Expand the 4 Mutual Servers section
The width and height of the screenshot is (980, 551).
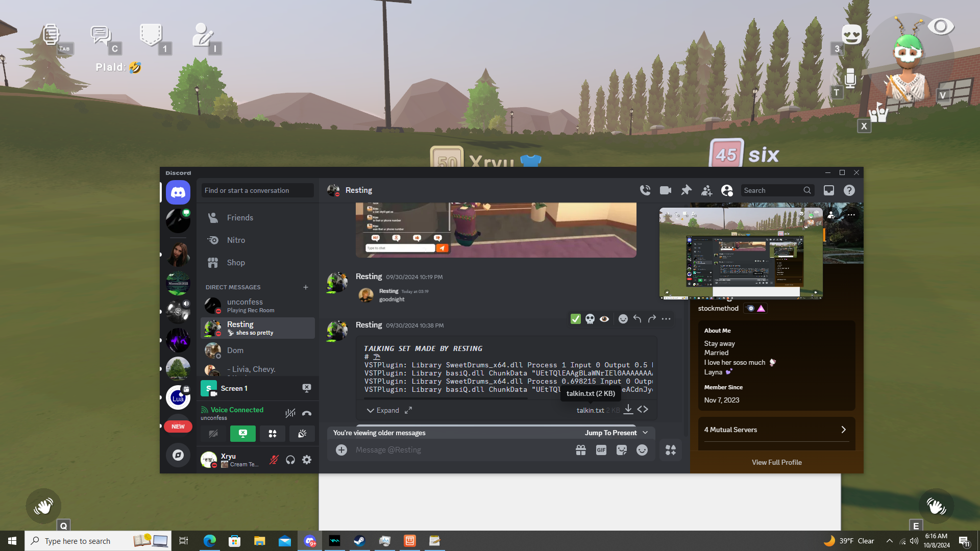(x=776, y=430)
